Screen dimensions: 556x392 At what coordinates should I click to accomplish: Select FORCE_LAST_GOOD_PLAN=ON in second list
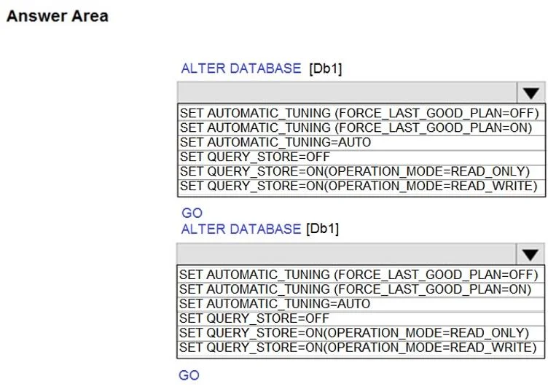(361, 289)
